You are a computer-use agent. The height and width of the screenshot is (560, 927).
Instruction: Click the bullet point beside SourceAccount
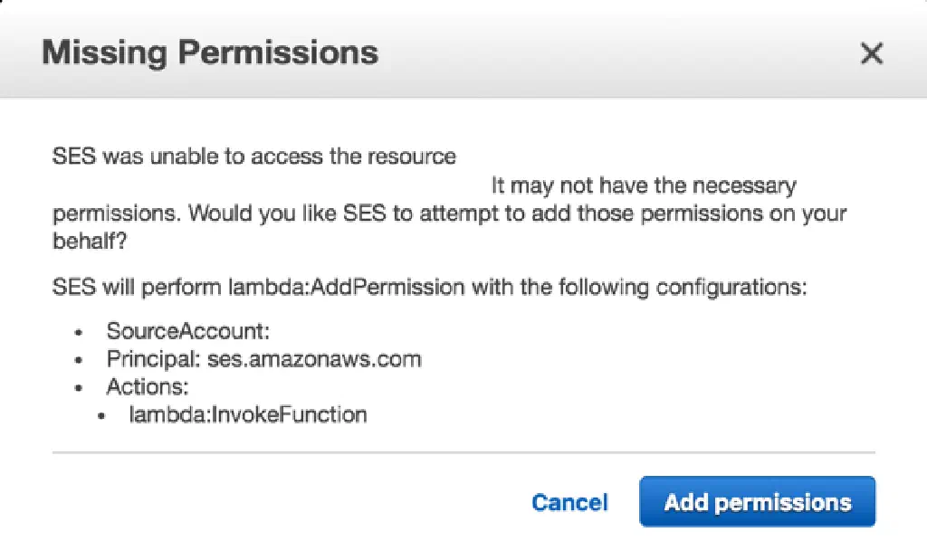pos(80,332)
